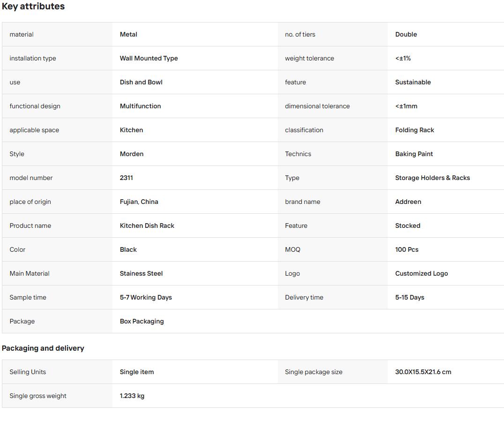Select the 30.0X15.5X21.6 cm package size

(423, 372)
